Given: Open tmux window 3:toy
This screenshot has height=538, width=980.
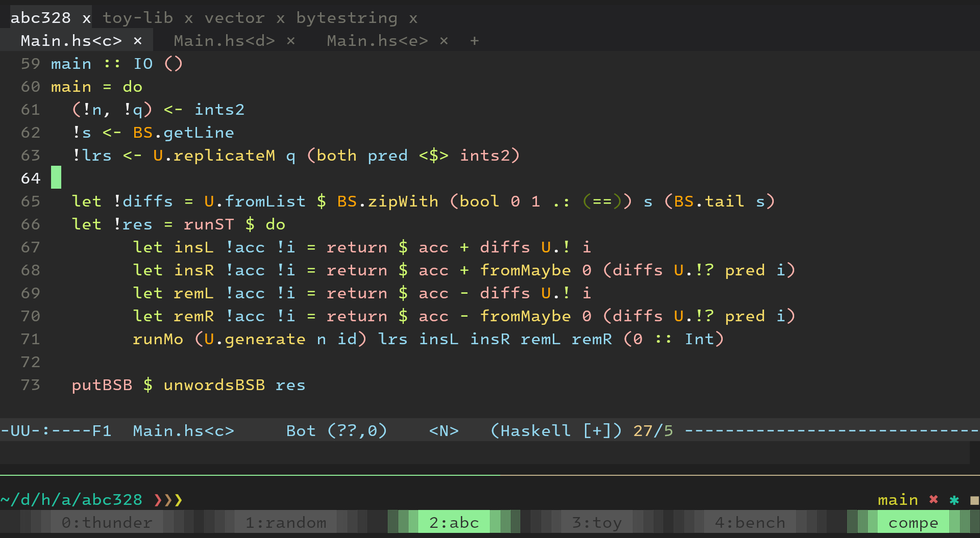Looking at the screenshot, I should click(x=597, y=523).
